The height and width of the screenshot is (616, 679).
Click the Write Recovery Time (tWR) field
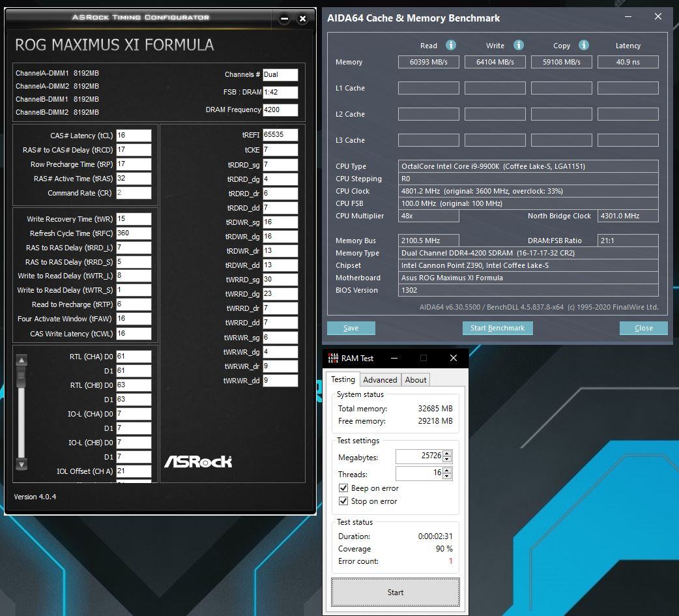click(x=134, y=219)
